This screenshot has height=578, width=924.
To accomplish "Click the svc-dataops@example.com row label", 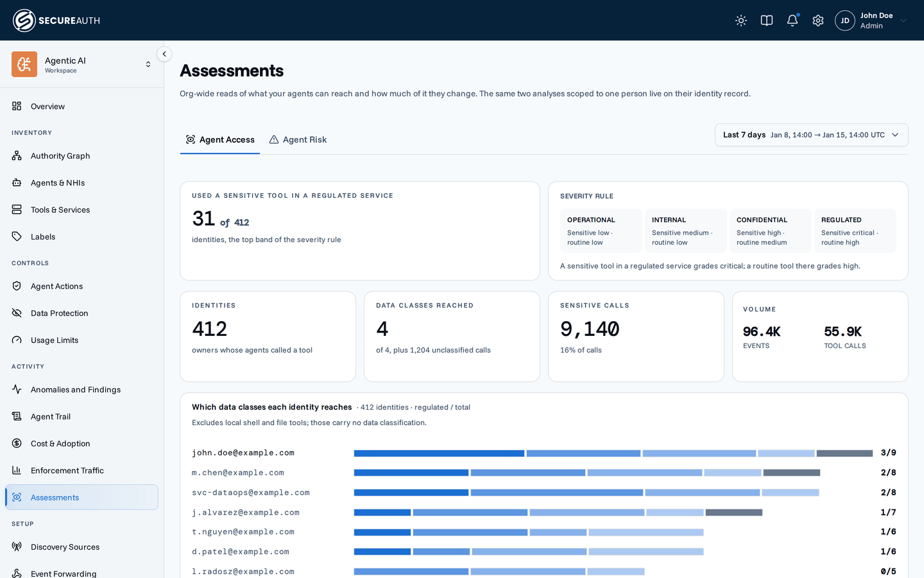I will click(251, 493).
